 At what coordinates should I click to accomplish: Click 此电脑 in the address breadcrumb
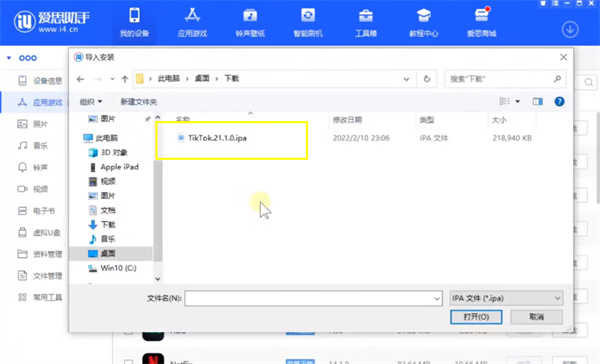click(169, 78)
